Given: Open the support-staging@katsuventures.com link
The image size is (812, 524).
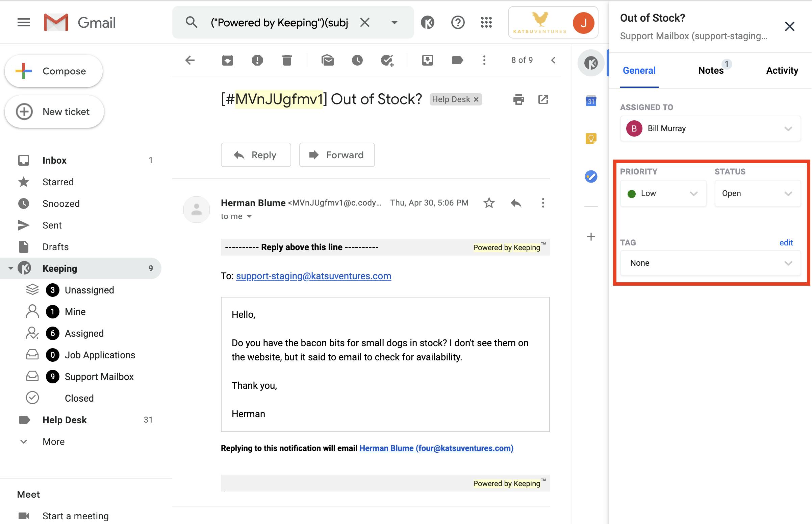Looking at the screenshot, I should coord(313,276).
